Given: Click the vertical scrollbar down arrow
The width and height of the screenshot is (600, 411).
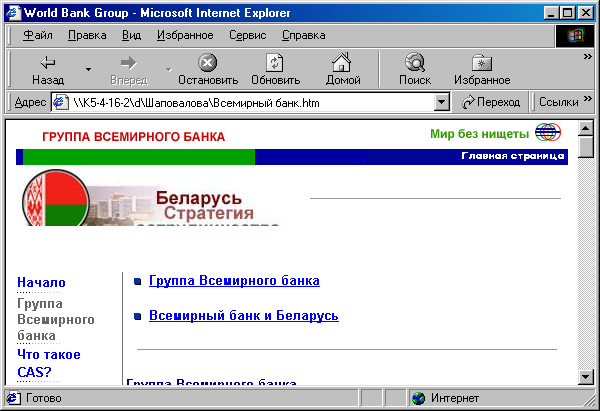Looking at the screenshot, I should pyautogui.click(x=585, y=377).
